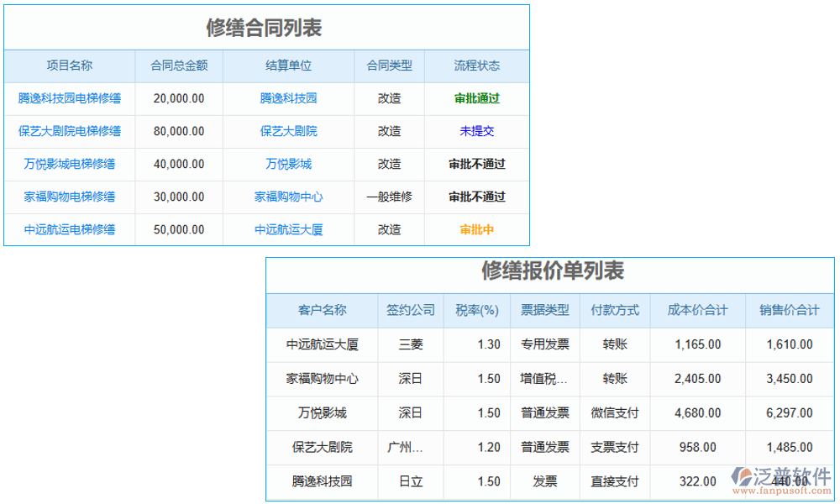
Task: Open the 万悦影城电梯修缮 contract
Action: [x=71, y=164]
